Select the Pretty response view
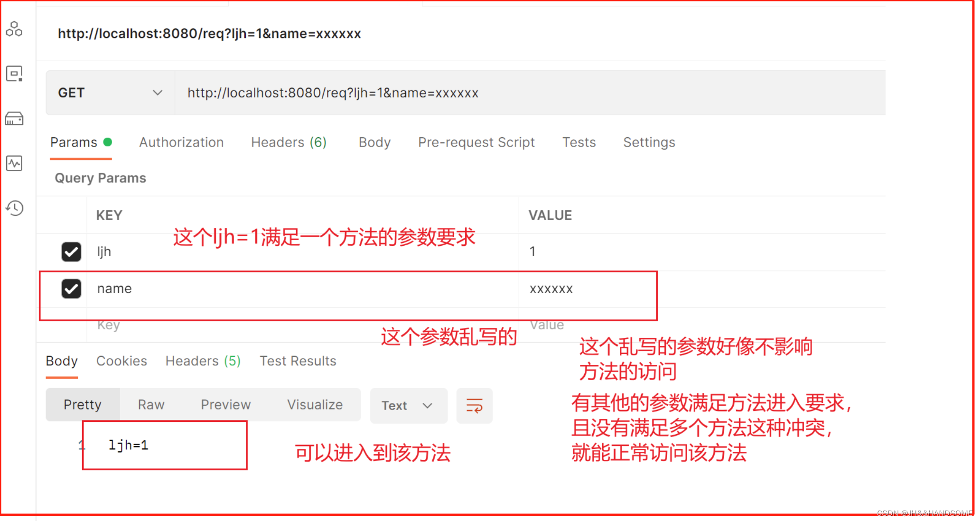This screenshot has width=980, height=521. pos(83,405)
